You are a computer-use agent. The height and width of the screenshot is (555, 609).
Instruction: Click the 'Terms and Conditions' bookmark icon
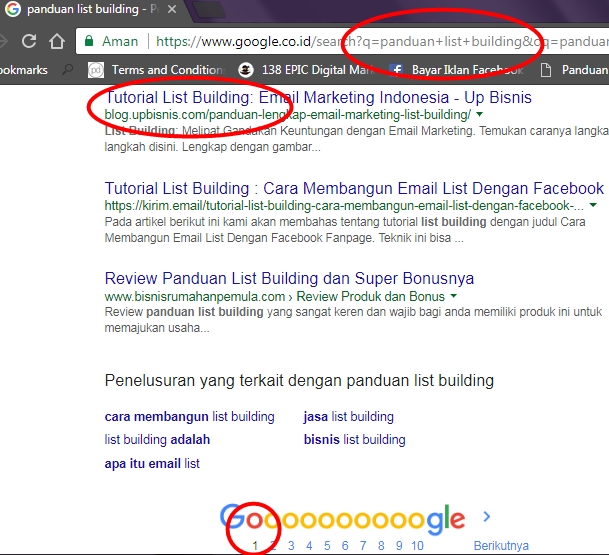[96, 70]
